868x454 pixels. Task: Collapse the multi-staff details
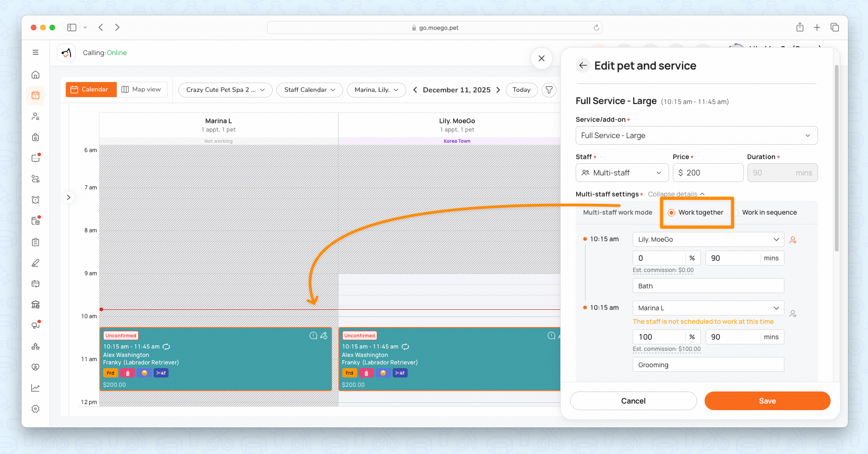coord(676,194)
